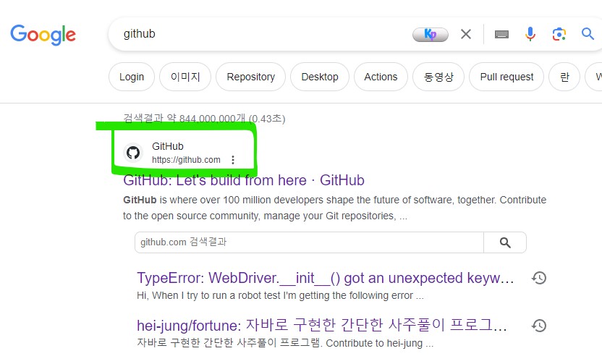Viewport: 602px width, 364px height.
Task: Click the GitHub site name above URL
Action: pyautogui.click(x=168, y=146)
